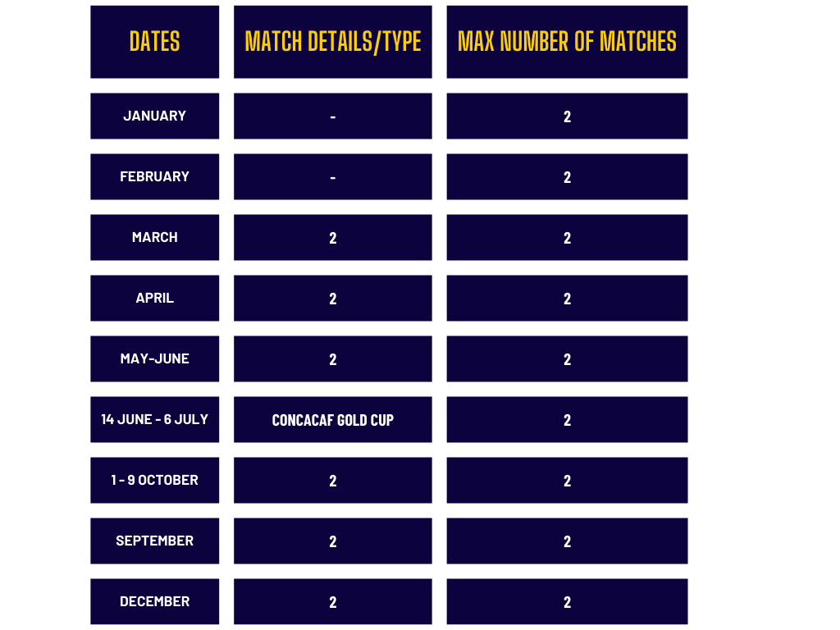Screen dimensions: 840x630
Task: Select September's match details value
Action: coord(333,541)
